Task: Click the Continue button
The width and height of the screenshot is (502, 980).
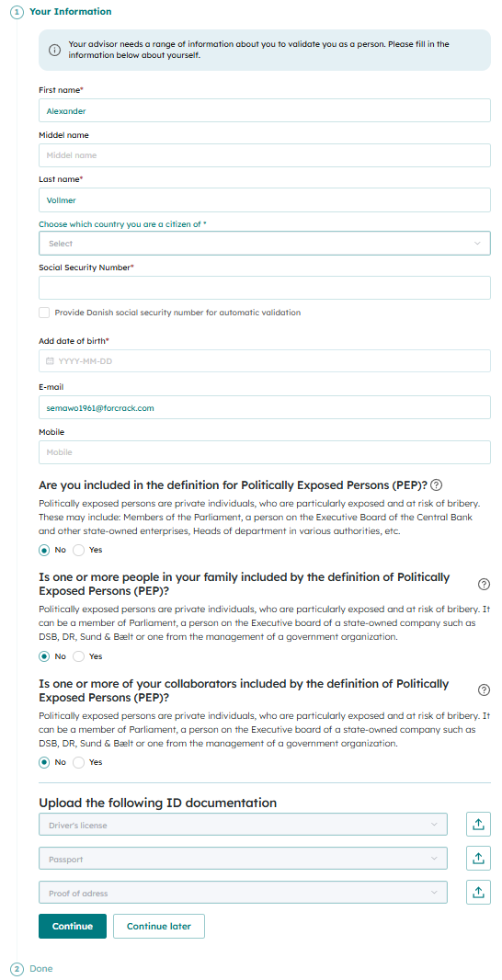Action: pos(73,927)
